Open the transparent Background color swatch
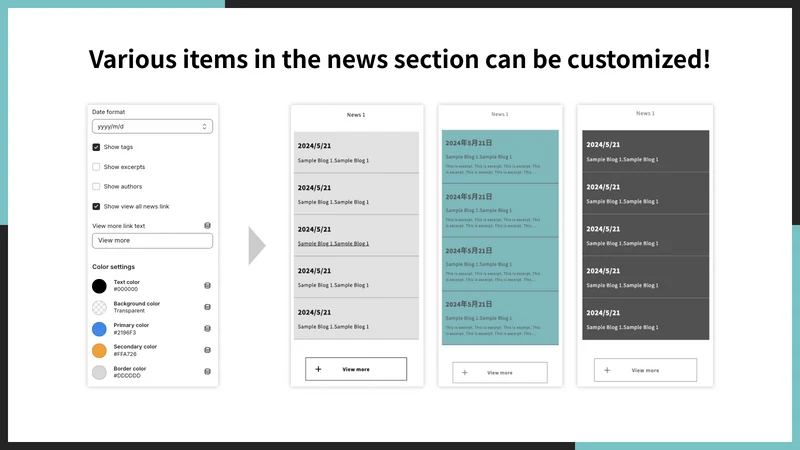This screenshot has width=800, height=450. (99, 307)
